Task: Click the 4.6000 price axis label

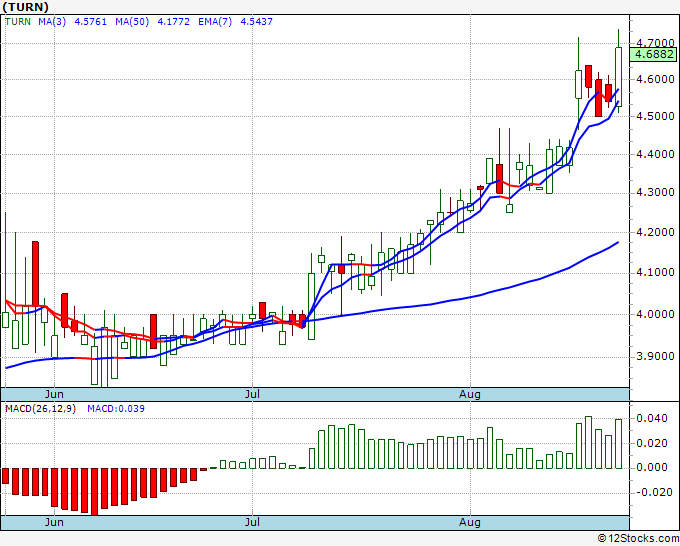Action: (655, 79)
